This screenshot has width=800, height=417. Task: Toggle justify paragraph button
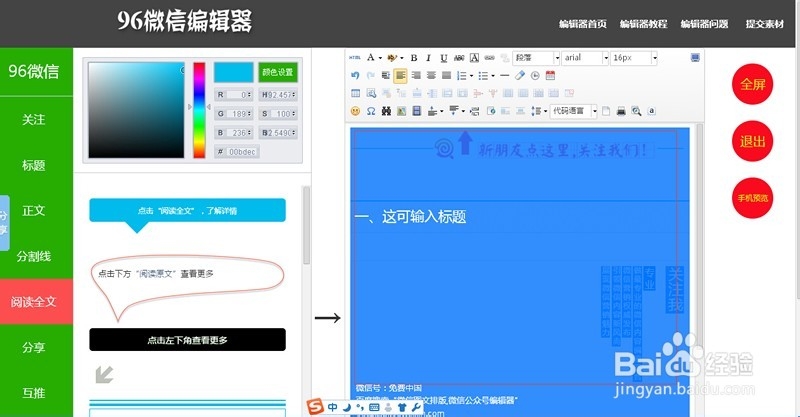(446, 76)
